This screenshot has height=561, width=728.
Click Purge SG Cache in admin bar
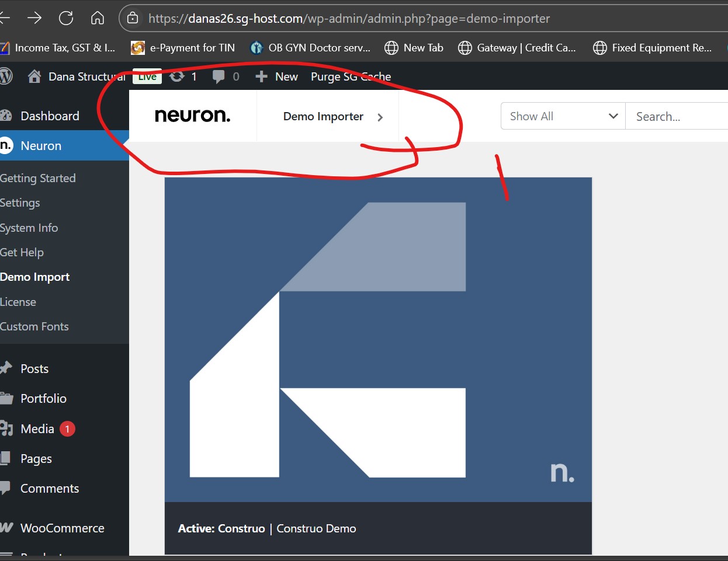click(351, 76)
